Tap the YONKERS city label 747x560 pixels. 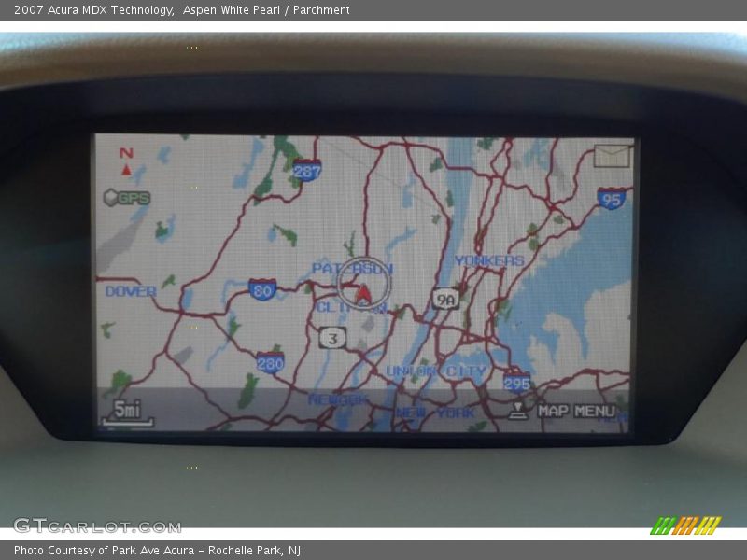[489, 260]
